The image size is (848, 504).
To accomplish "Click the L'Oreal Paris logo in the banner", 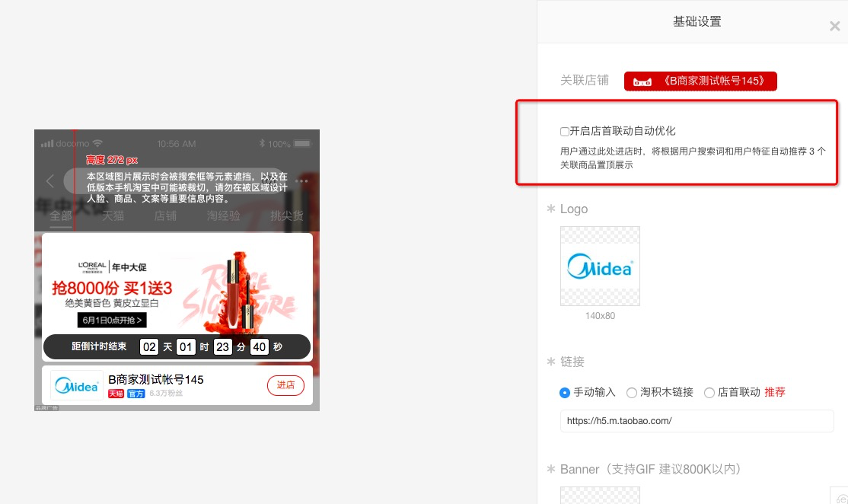I will pos(92,266).
